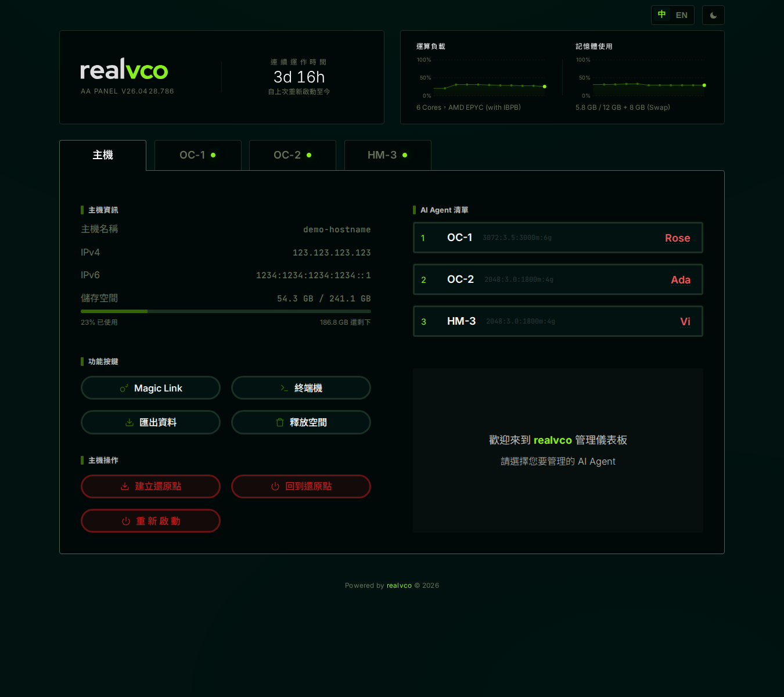Viewport: 784px width, 697px height.
Task: Click the 建立還原點 button
Action: [x=150, y=486]
